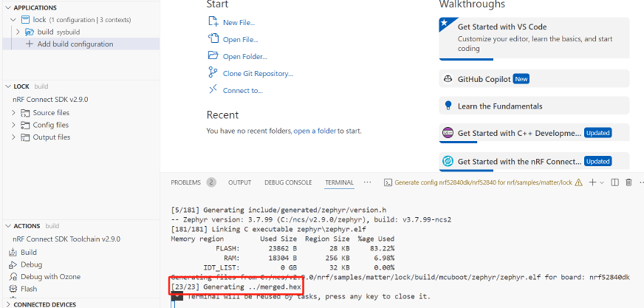Click the plus icon beside Add build configuration
The height and width of the screenshot is (308, 644).
pos(29,44)
